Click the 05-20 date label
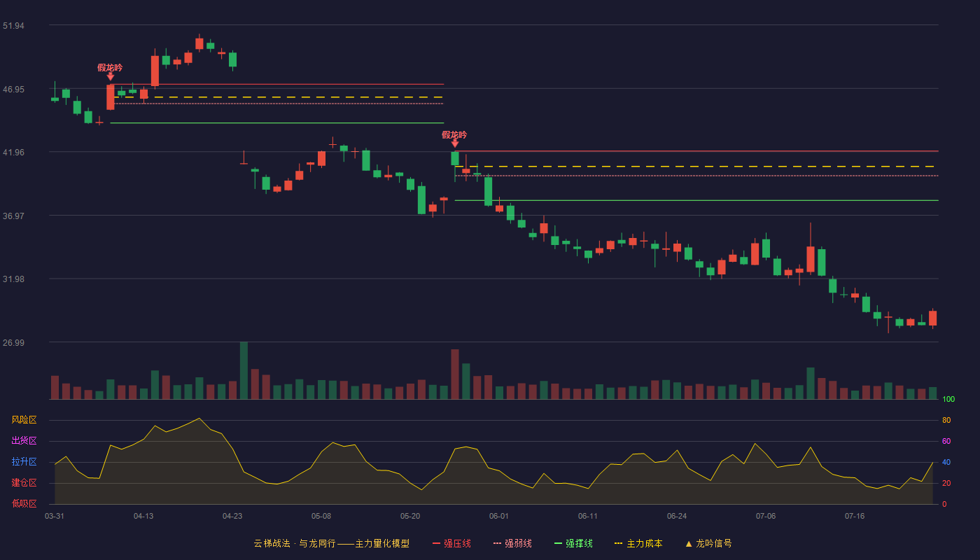Screen dimensions: 980x560 pyautogui.click(x=410, y=516)
